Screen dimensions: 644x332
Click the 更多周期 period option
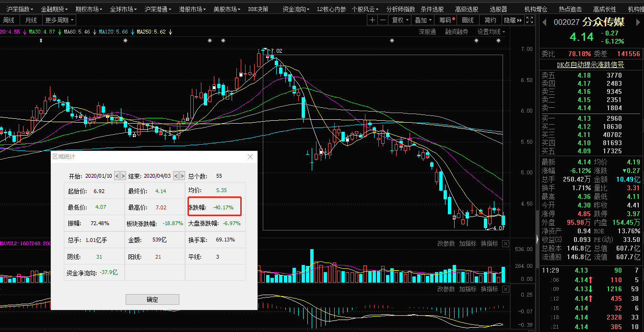[57, 20]
